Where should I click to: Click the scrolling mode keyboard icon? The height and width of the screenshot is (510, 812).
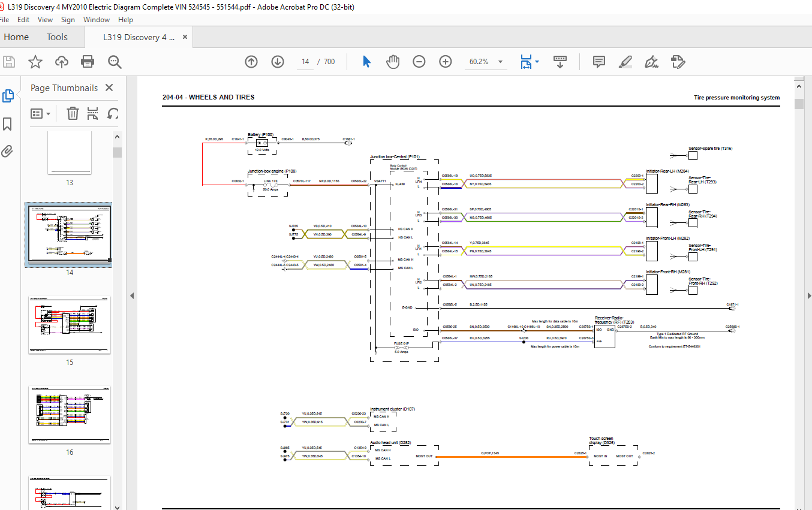(560, 62)
